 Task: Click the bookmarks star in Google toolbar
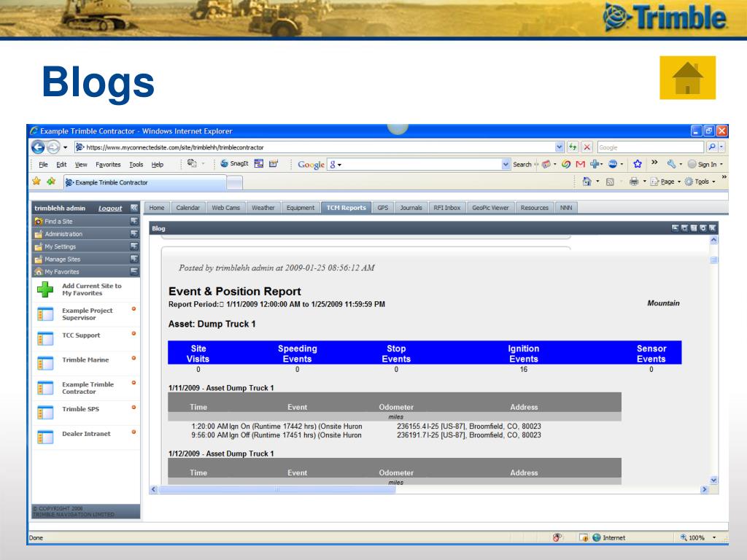[638, 164]
